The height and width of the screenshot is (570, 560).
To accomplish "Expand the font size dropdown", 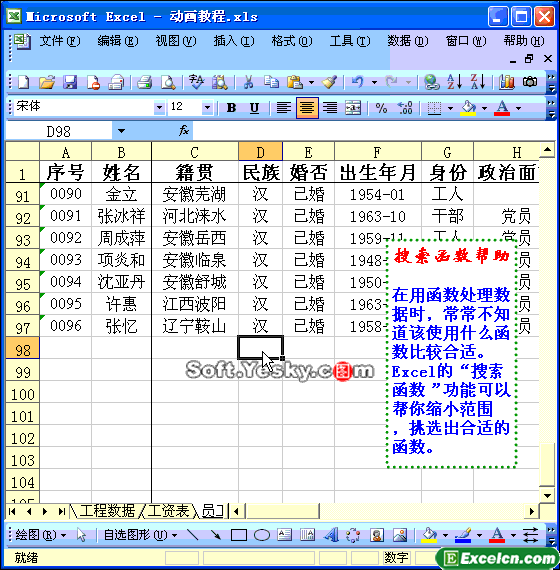I will coord(207,108).
